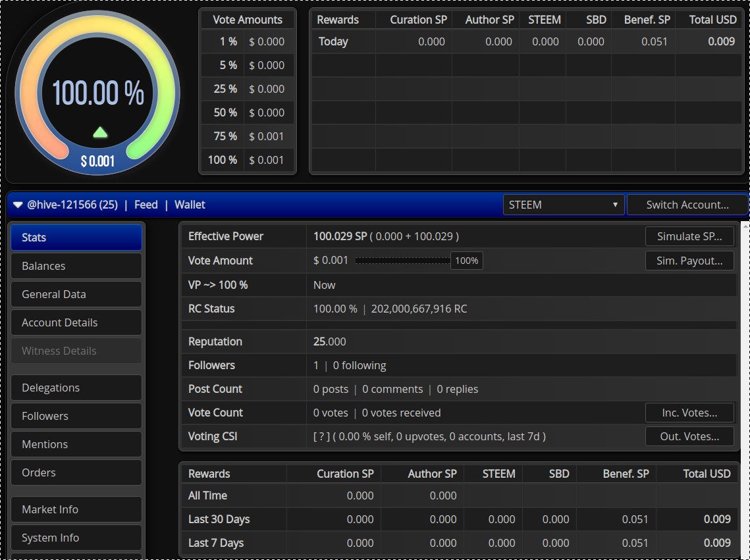Screen dimensions: 750x560
Task: Open the Wallet link
Action: (x=190, y=205)
